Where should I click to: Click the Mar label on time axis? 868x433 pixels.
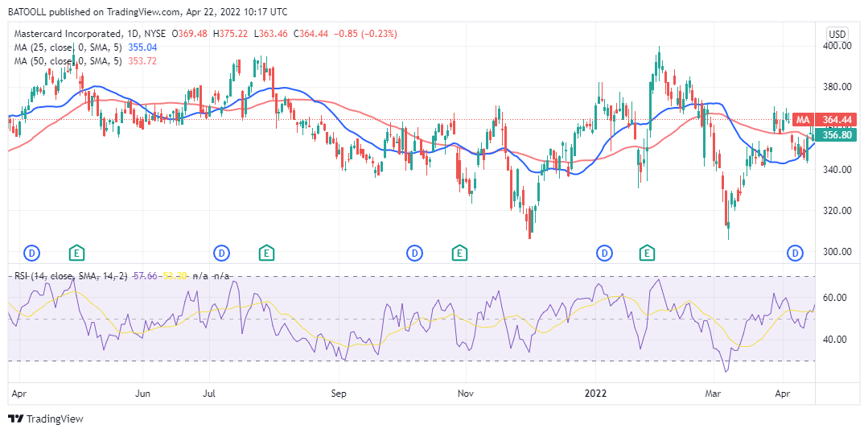713,394
